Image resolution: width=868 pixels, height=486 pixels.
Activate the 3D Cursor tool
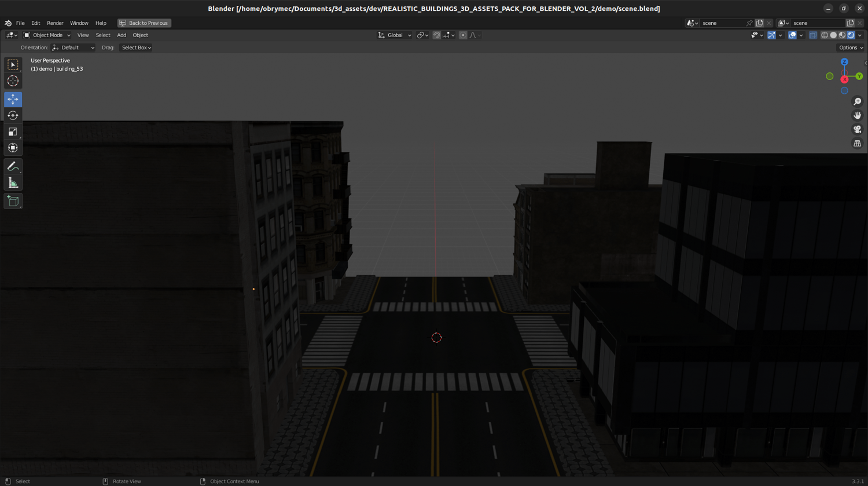[x=13, y=81]
